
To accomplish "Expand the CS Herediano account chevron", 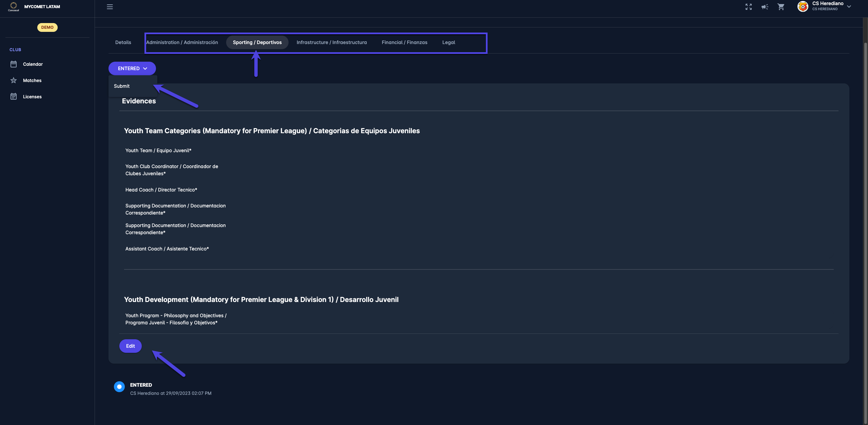I will 849,6.
